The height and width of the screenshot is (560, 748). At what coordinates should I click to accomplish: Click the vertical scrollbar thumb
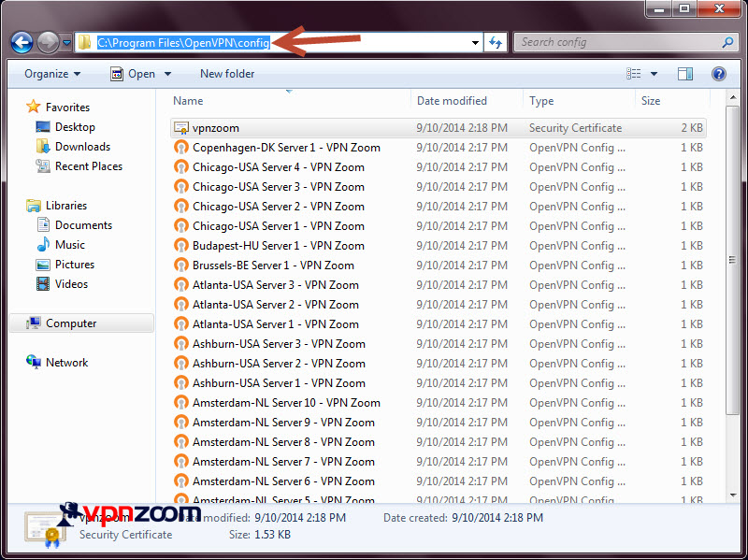[x=732, y=260]
